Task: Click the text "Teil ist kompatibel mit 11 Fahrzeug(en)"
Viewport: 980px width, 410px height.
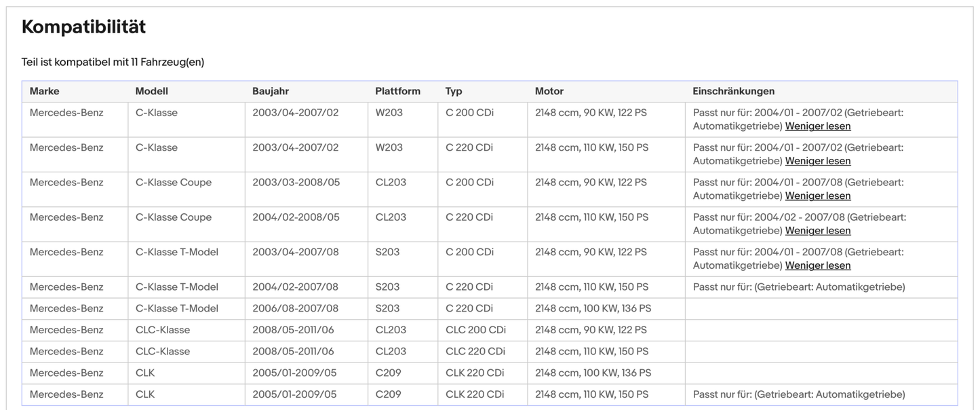Action: point(113,62)
